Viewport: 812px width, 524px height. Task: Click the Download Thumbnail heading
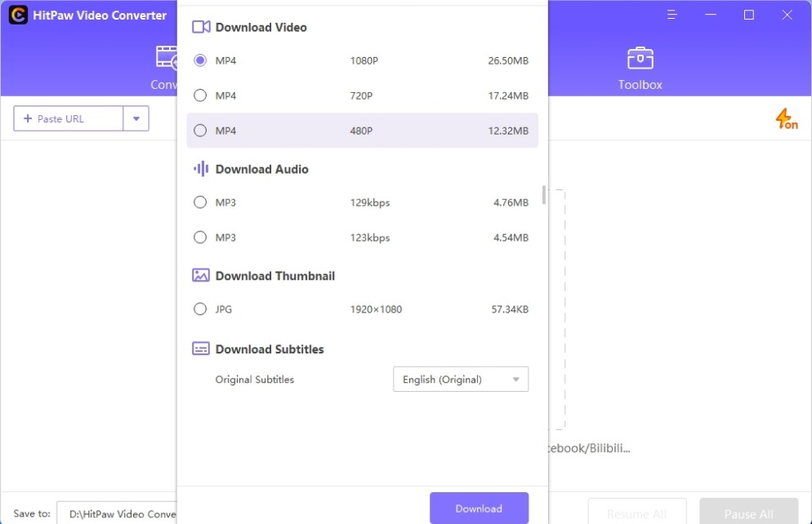pyautogui.click(x=275, y=276)
